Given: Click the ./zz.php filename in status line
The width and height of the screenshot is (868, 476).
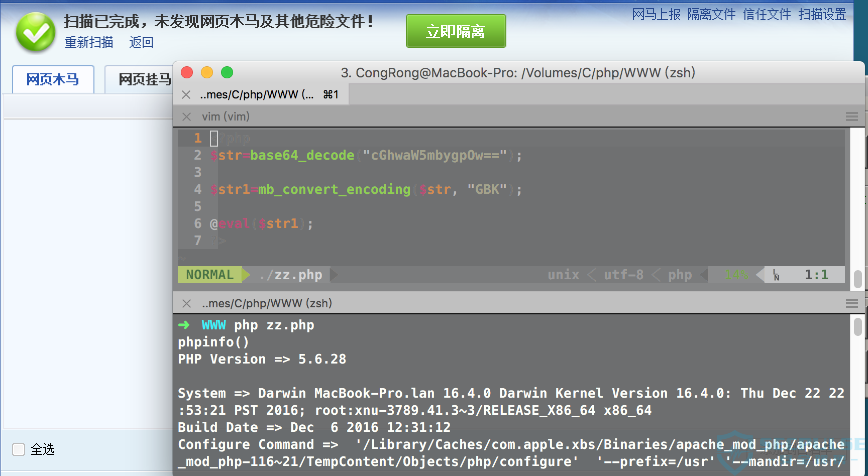Looking at the screenshot, I should [x=291, y=275].
